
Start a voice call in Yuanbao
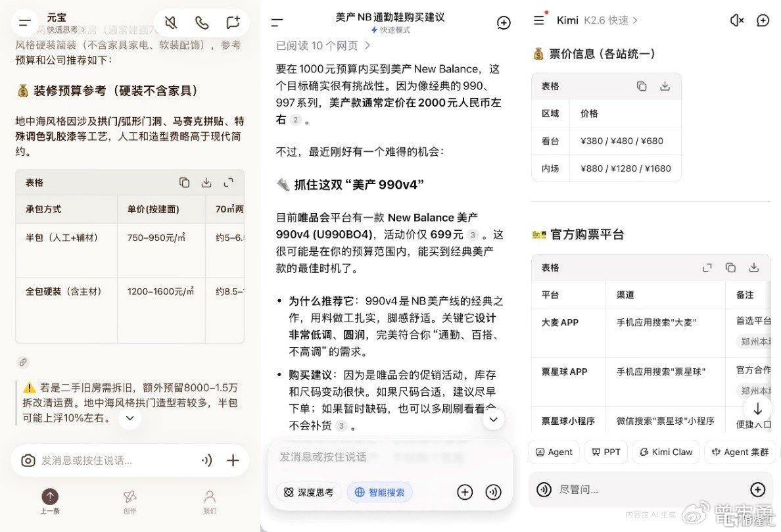[x=202, y=22]
